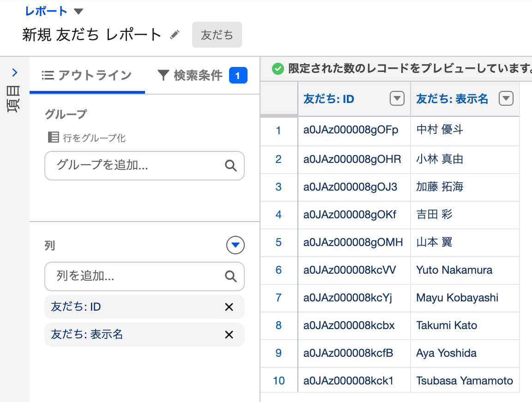Click the name cell 加藤 拓海
The image size is (532, 402).
point(465,187)
